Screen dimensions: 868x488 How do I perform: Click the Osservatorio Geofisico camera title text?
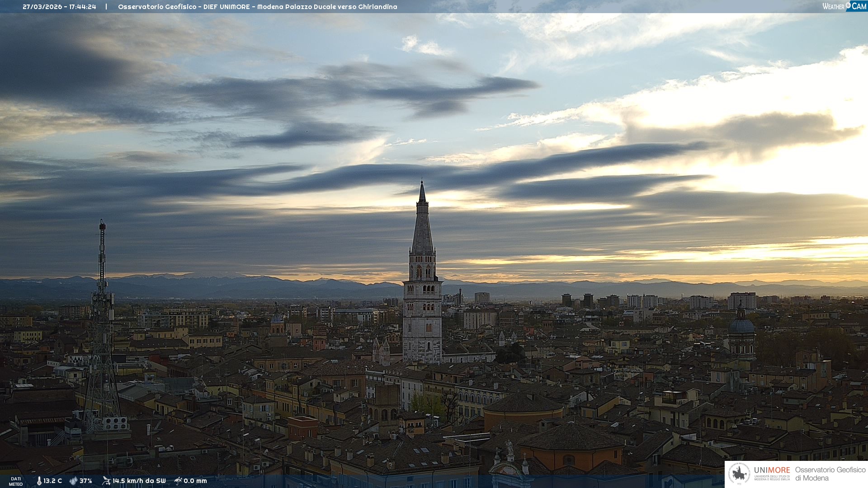(x=257, y=7)
